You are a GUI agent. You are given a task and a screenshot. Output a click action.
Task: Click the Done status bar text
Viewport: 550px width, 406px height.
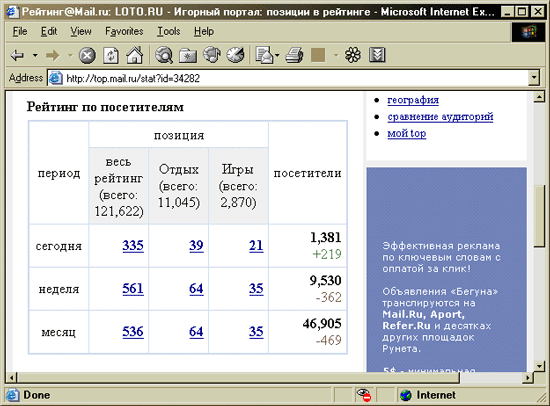pyautogui.click(x=36, y=395)
